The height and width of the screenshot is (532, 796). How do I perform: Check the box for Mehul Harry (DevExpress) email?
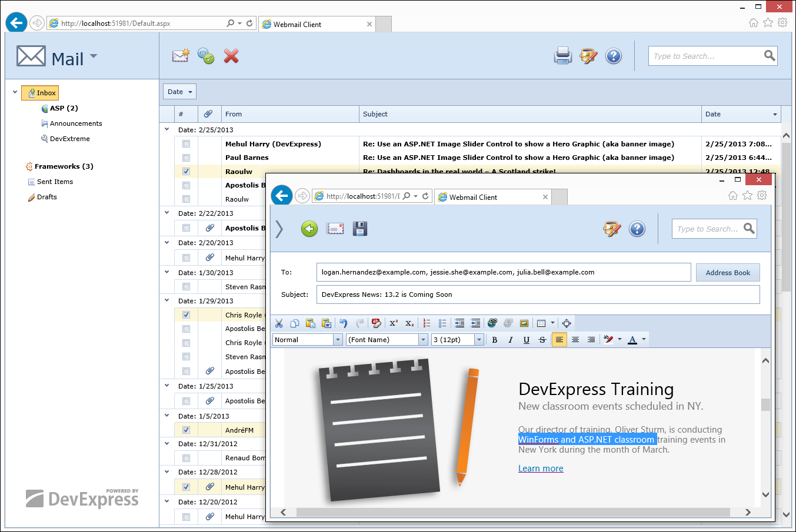(x=186, y=144)
